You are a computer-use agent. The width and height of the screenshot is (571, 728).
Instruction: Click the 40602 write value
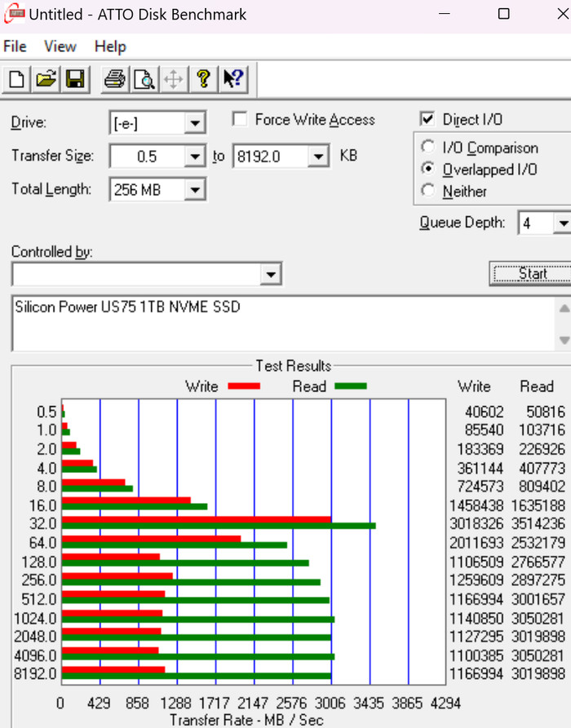point(484,412)
